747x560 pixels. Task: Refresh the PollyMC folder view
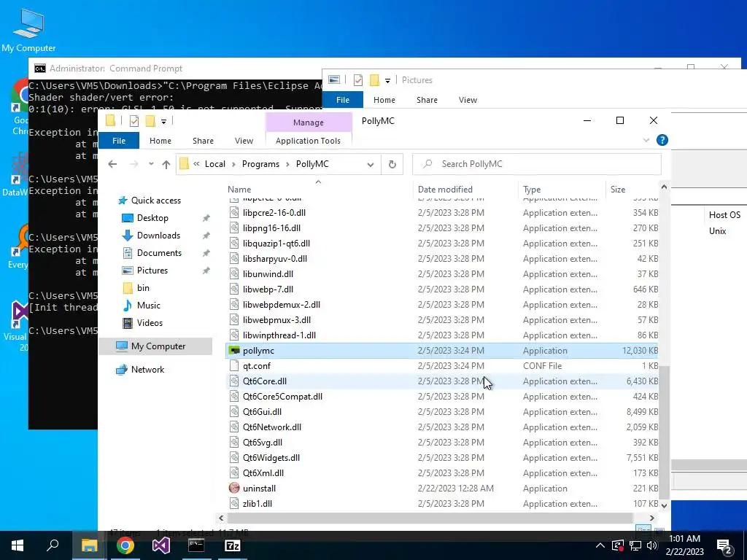coord(392,164)
